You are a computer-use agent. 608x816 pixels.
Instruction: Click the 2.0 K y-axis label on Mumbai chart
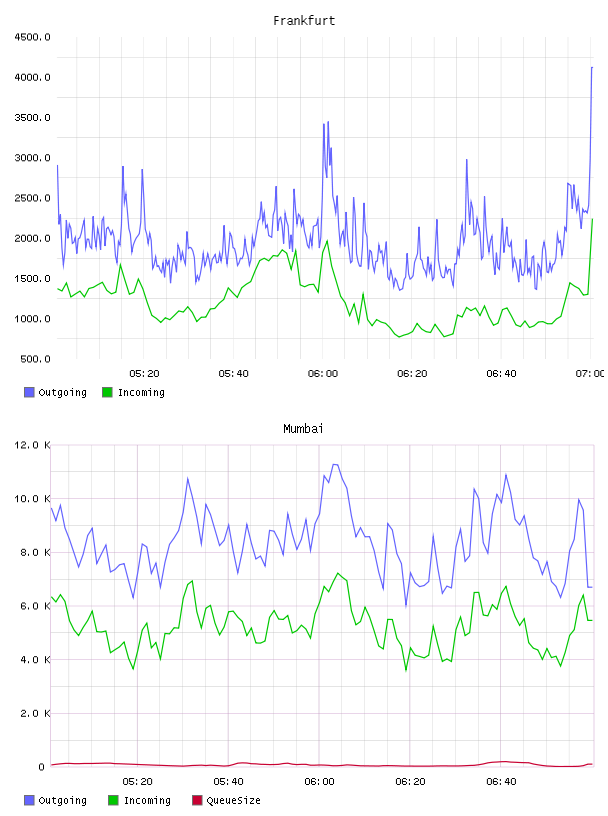[35, 713]
